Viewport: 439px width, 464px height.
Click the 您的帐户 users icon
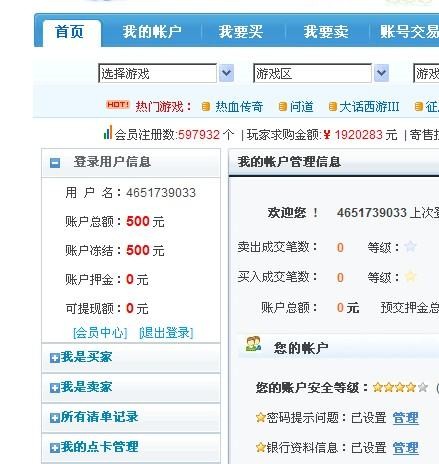tap(253, 344)
